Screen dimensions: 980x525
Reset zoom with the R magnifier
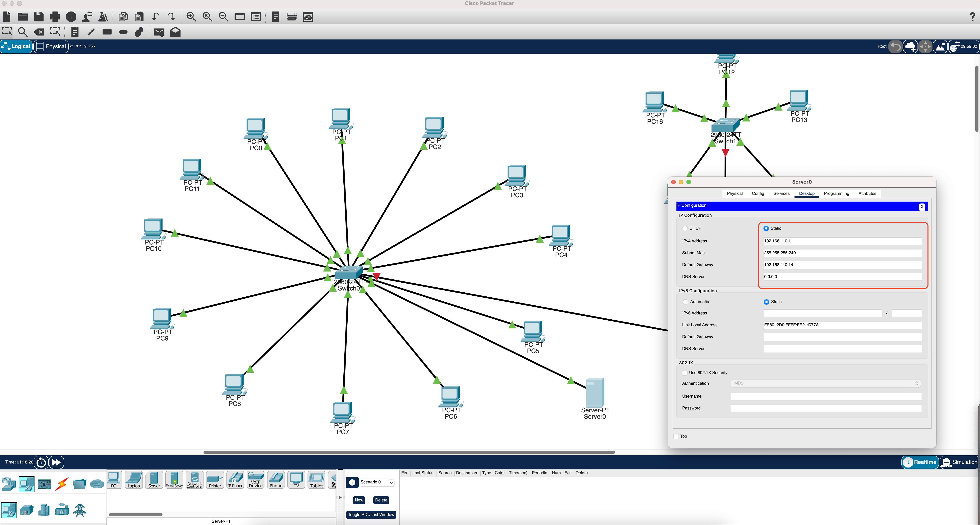[207, 17]
